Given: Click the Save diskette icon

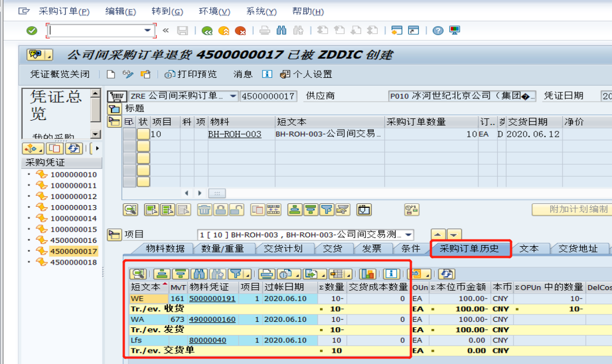Looking at the screenshot, I should pyautogui.click(x=182, y=31).
